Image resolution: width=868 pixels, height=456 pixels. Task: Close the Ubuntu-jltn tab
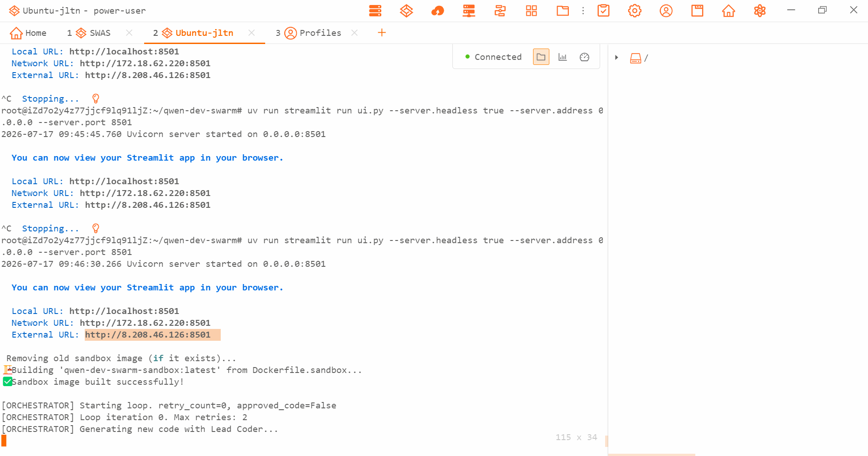pos(252,33)
